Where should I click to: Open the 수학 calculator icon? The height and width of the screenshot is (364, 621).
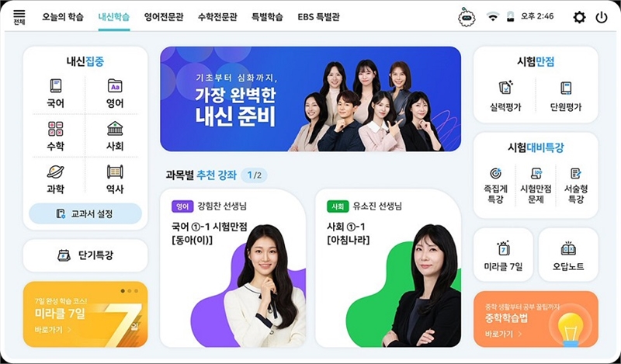[x=55, y=129]
